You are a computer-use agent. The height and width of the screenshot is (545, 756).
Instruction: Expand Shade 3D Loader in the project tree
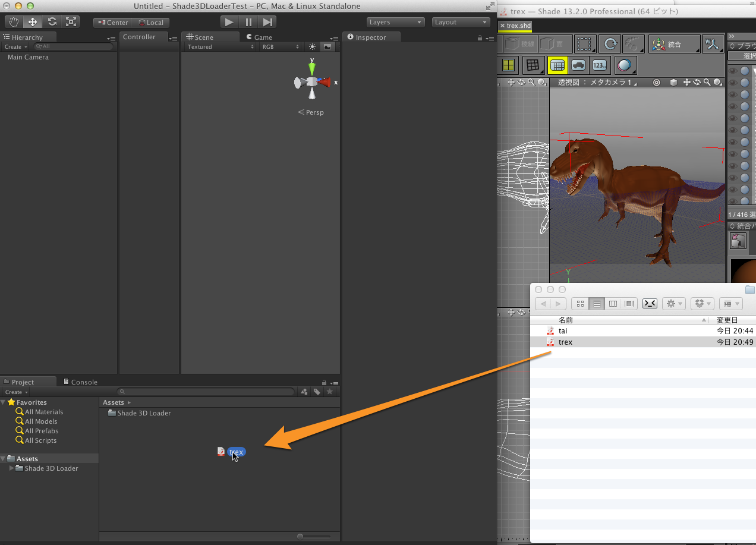point(12,468)
